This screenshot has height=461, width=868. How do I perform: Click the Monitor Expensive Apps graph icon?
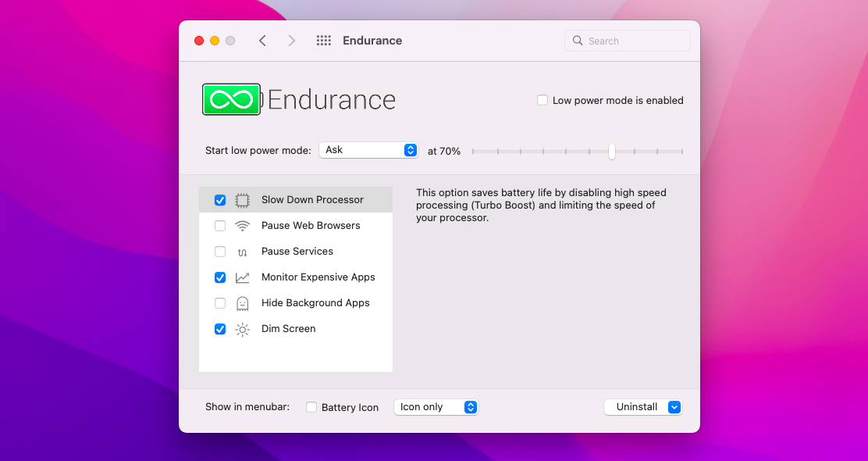point(242,277)
